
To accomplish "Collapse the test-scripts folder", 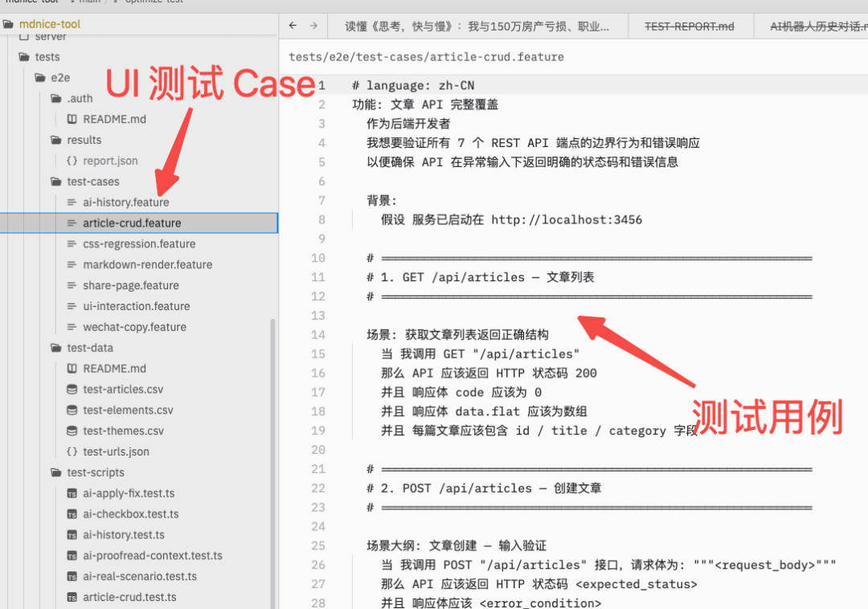I will click(95, 472).
